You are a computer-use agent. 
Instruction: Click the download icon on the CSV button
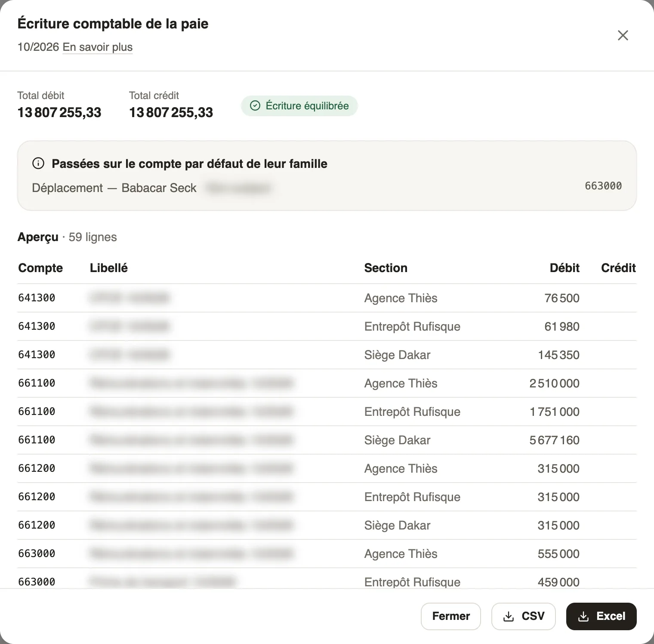[509, 616]
